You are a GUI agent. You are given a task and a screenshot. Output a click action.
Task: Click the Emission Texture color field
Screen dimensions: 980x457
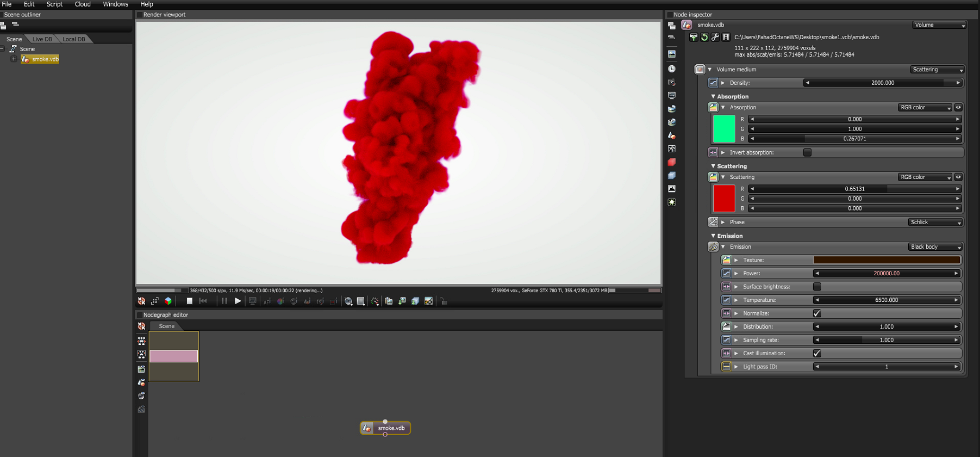(x=887, y=260)
